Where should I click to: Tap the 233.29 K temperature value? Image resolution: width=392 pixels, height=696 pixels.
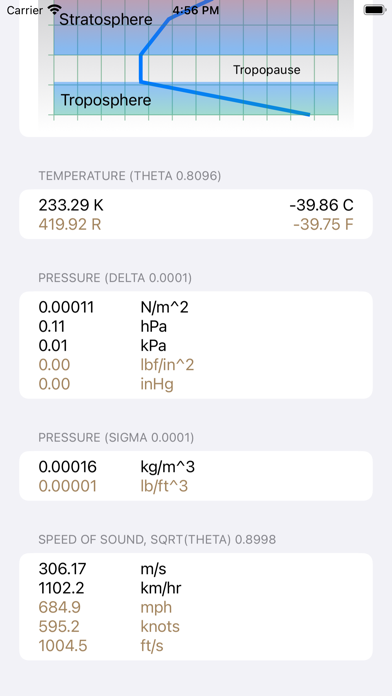pyautogui.click(x=71, y=206)
